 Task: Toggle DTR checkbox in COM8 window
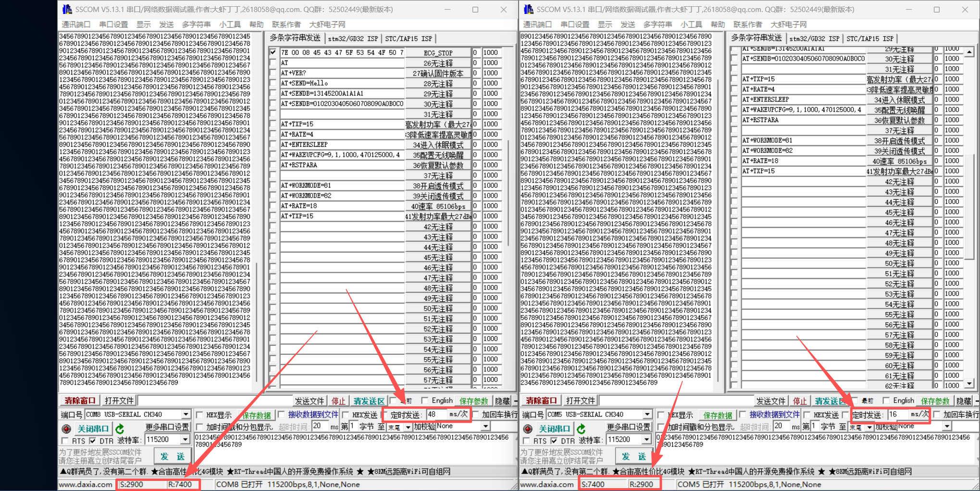click(x=93, y=441)
